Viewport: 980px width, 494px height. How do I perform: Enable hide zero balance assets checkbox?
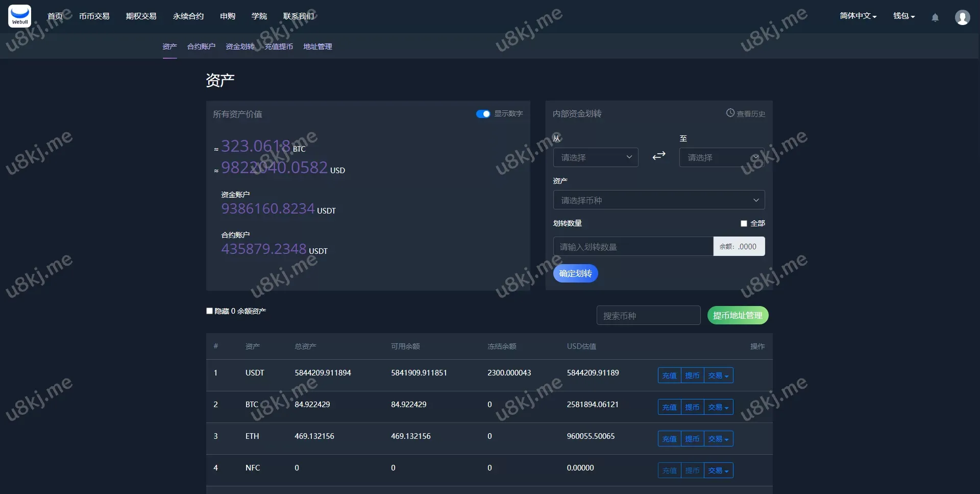pyautogui.click(x=209, y=311)
